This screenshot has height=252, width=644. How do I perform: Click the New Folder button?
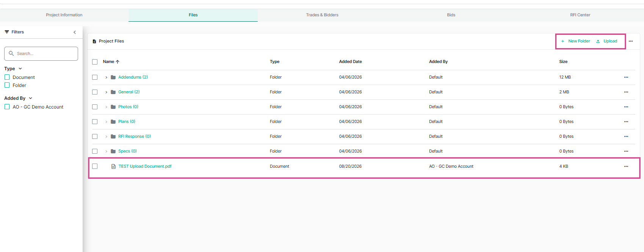[x=575, y=41]
